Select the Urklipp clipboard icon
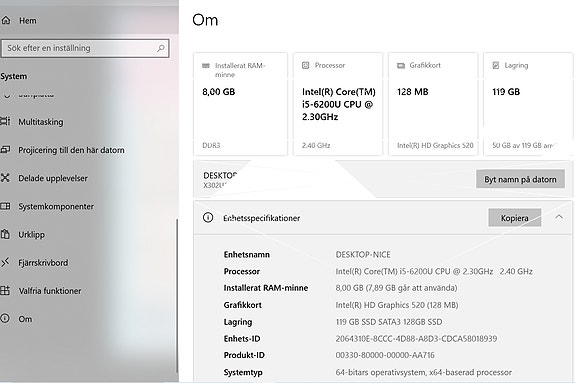 pyautogui.click(x=5, y=234)
